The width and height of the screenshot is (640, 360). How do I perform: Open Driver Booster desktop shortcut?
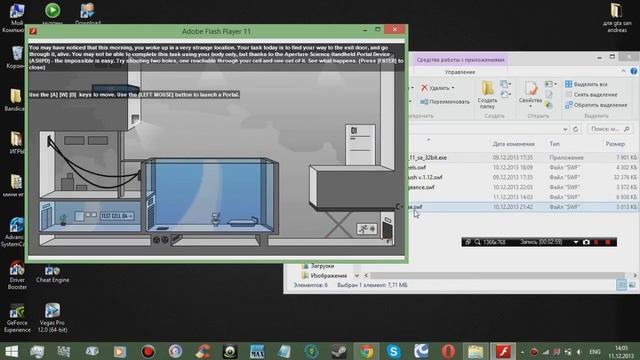tap(17, 275)
